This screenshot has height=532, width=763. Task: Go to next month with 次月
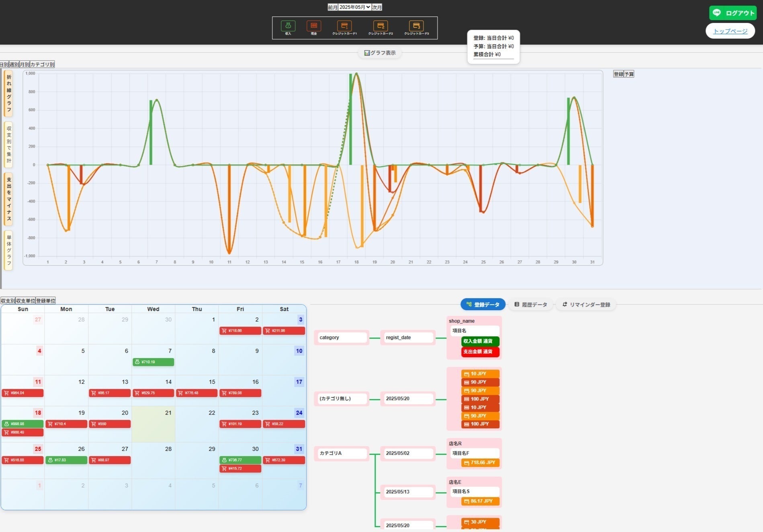pos(377,7)
